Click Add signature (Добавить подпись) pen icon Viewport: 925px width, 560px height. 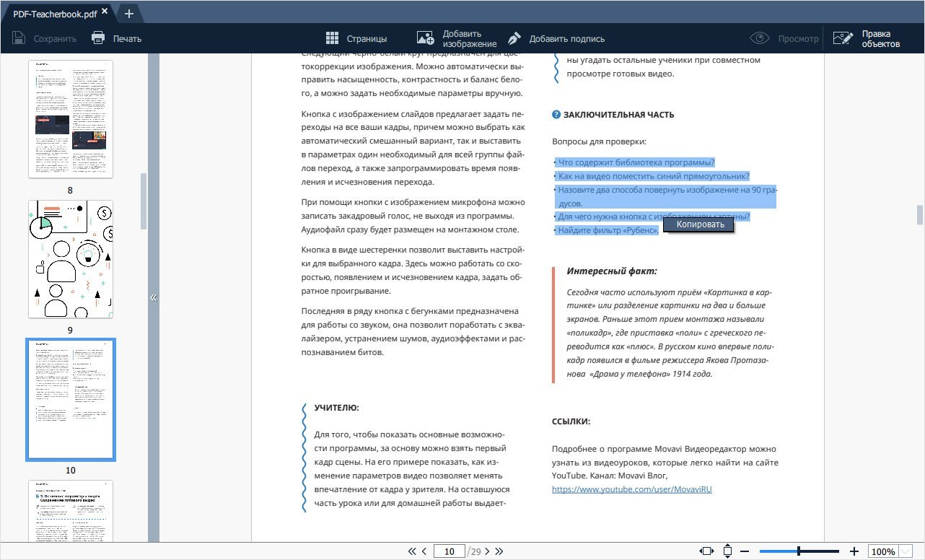coord(514,38)
